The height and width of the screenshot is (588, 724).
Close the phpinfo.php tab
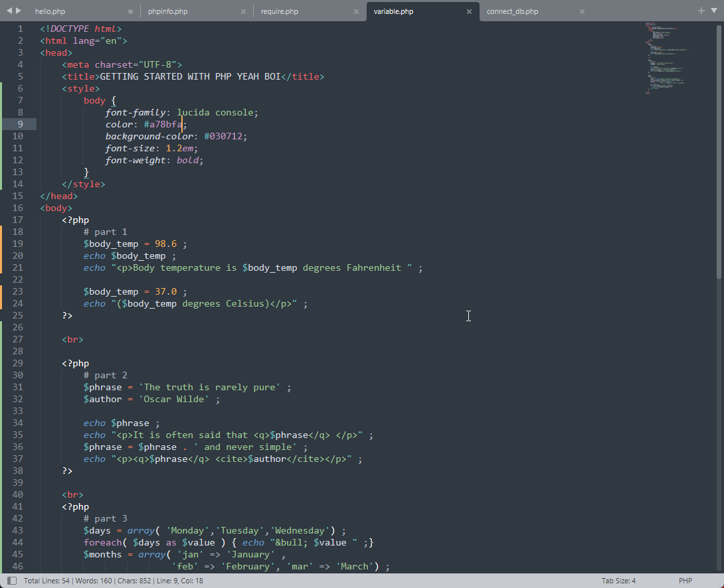tap(243, 11)
